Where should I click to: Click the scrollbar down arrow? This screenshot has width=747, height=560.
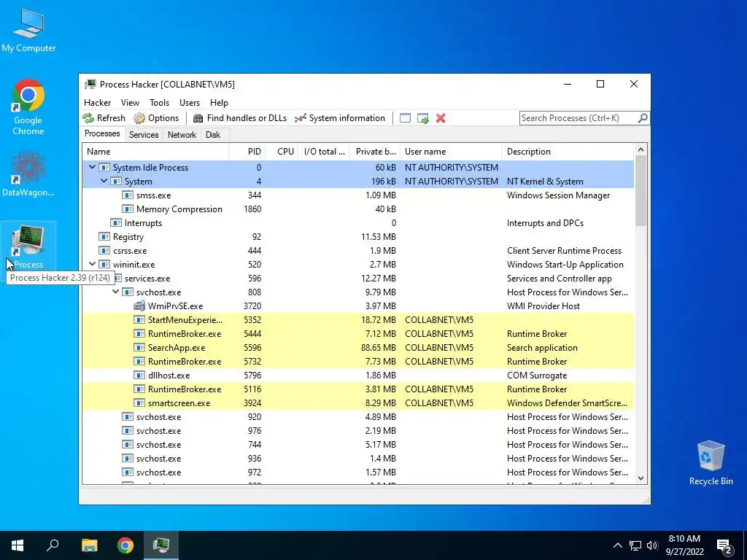[640, 478]
